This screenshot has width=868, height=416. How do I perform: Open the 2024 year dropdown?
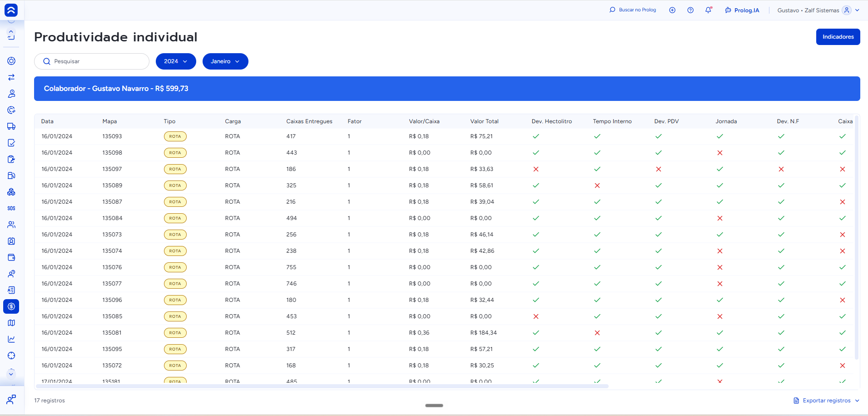click(x=176, y=61)
